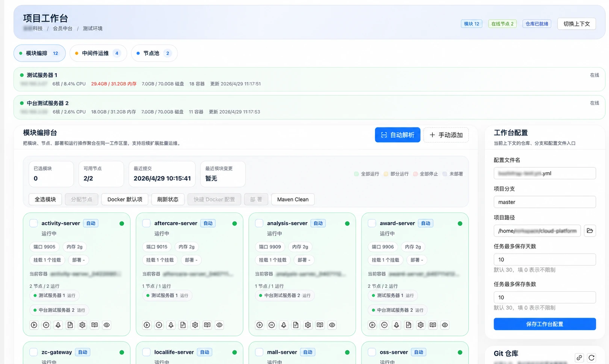Run Maven Clean
This screenshot has height=364, width=609.
point(293,200)
